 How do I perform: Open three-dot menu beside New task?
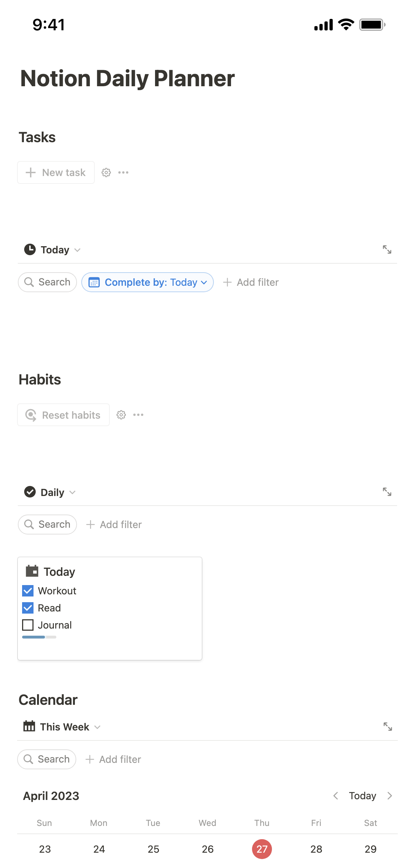coord(123,172)
